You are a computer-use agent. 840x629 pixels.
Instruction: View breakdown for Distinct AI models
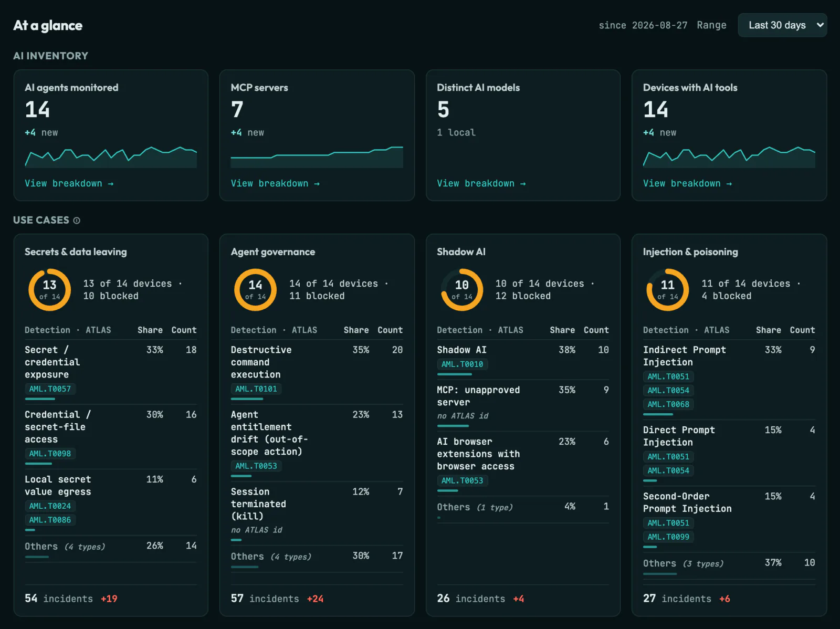(x=481, y=183)
